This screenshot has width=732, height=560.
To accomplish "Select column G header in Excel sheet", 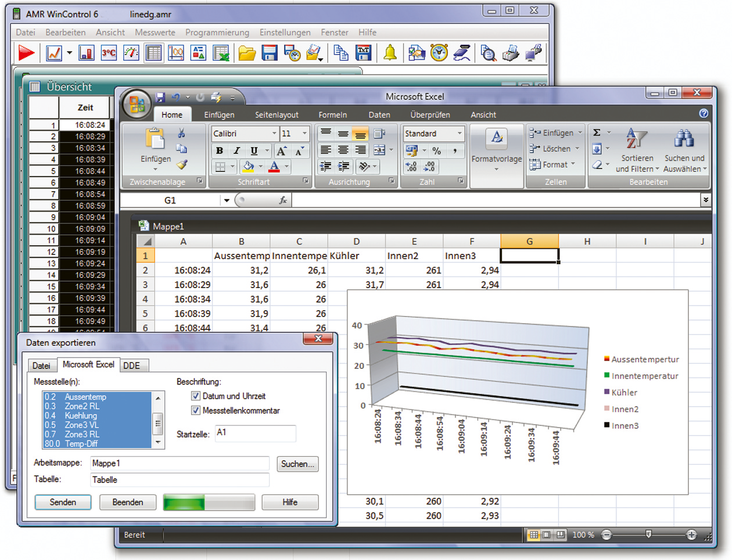I will (x=529, y=242).
